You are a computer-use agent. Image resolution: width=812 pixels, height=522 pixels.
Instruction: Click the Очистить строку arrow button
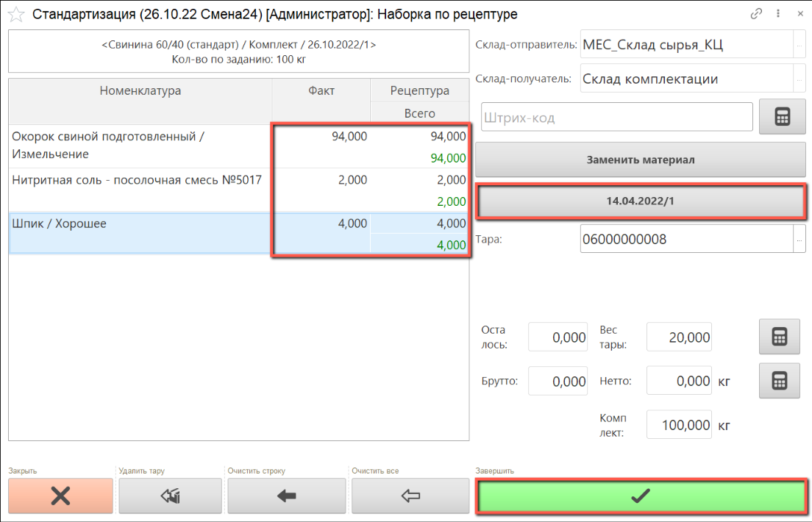286,496
